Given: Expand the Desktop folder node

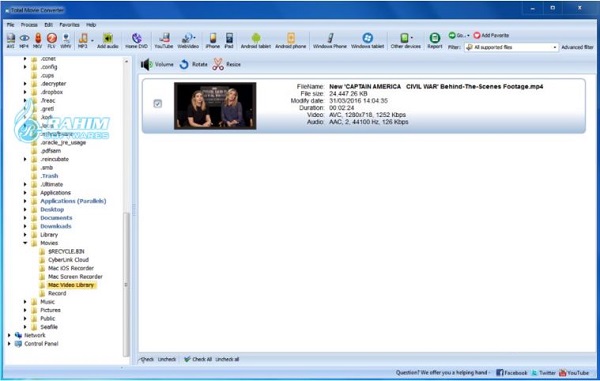Looking at the screenshot, I should (x=25, y=210).
